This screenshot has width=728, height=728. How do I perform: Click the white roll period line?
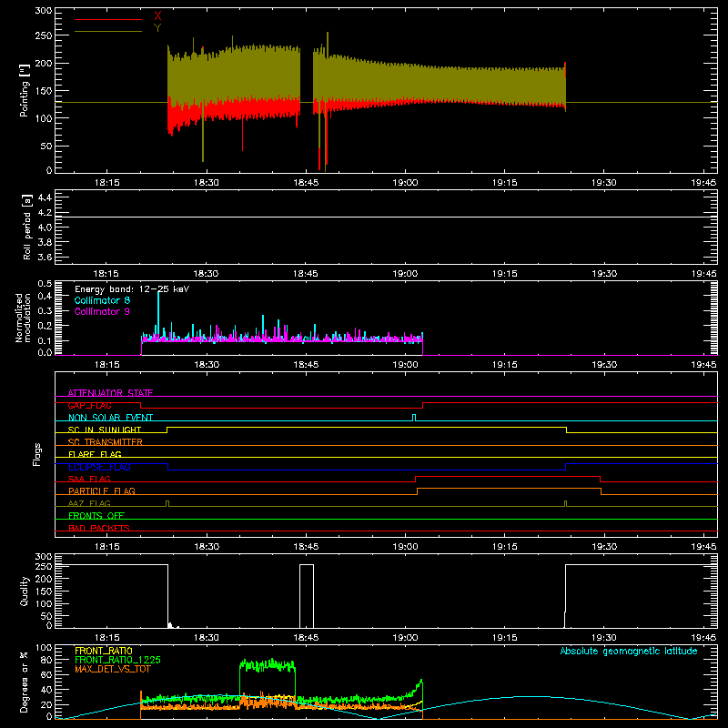coord(386,217)
